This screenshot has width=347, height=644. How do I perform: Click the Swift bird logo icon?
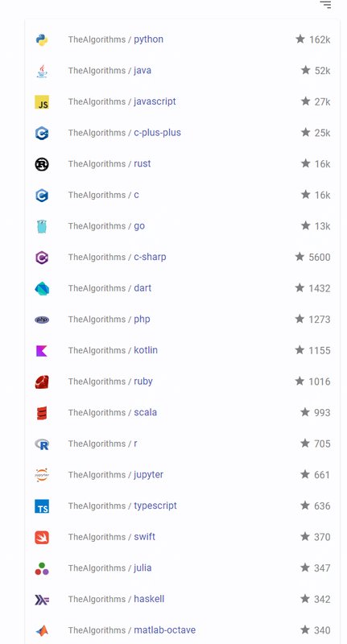tap(42, 537)
